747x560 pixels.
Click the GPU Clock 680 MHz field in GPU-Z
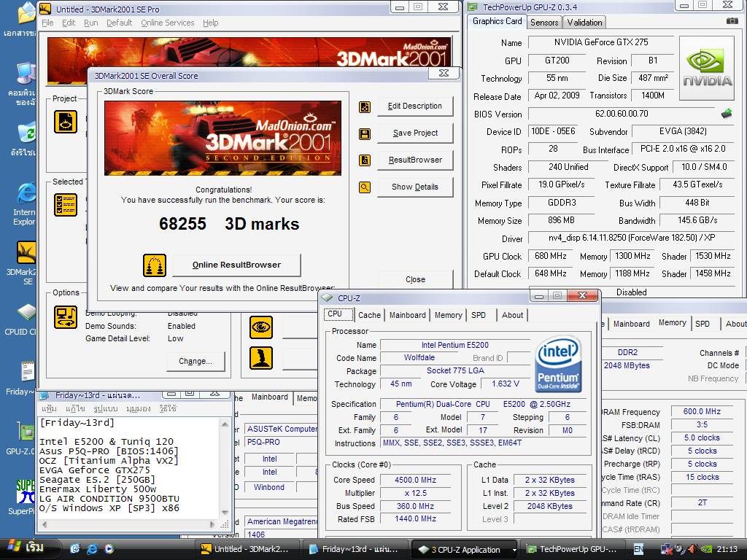550,256
